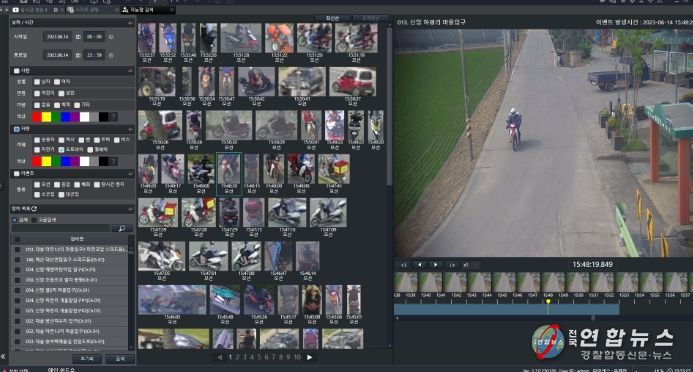Image resolution: width=693 pixels, height=372 pixels.
Task: Pick the red swatch in vehicle color row
Action: pyautogui.click(x=37, y=161)
